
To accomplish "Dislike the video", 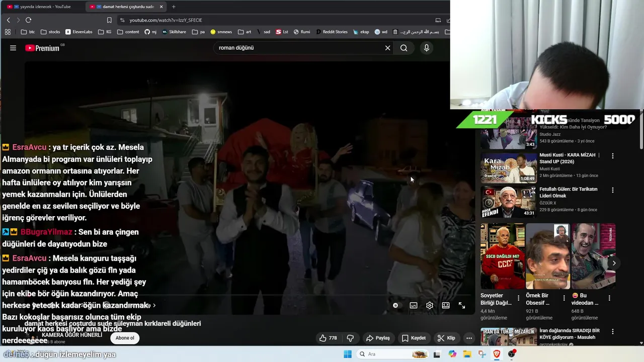I will [351, 338].
